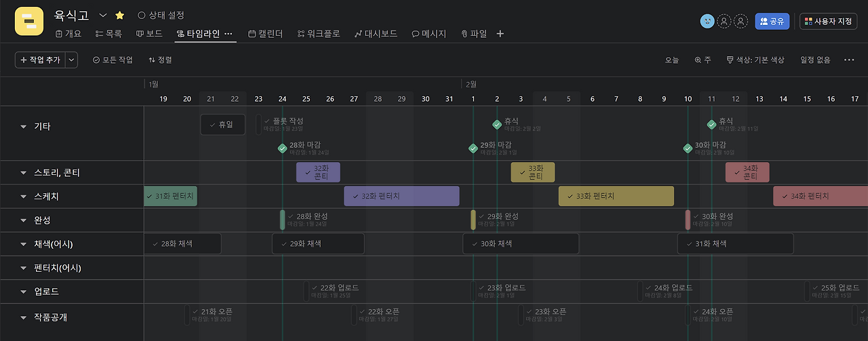Collapse the 펜터치(어시) section
The image size is (868, 341).
pos(24,268)
